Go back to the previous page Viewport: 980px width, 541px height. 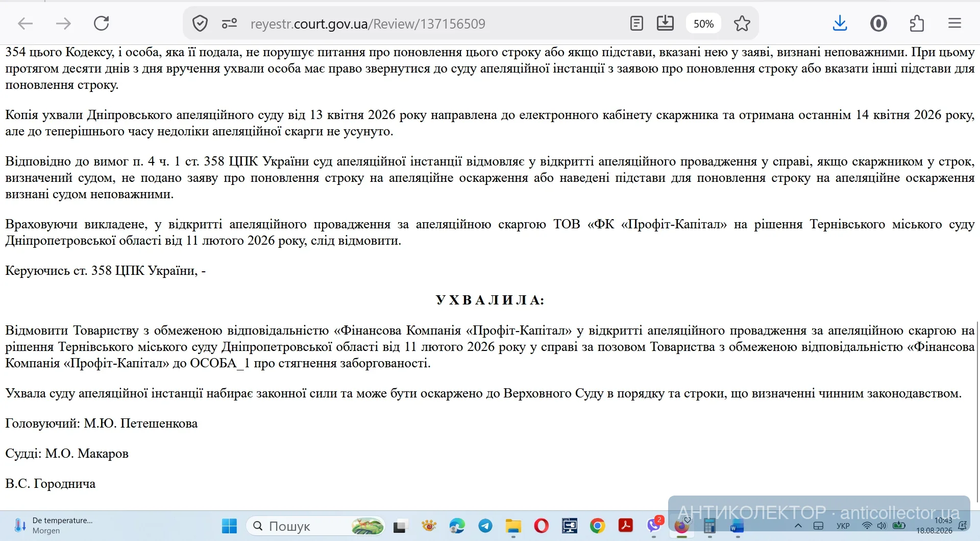pos(26,23)
